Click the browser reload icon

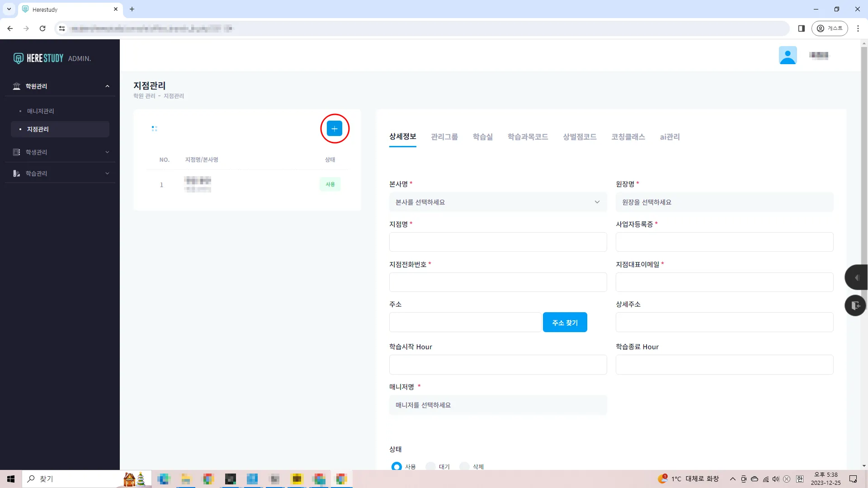[x=42, y=28]
